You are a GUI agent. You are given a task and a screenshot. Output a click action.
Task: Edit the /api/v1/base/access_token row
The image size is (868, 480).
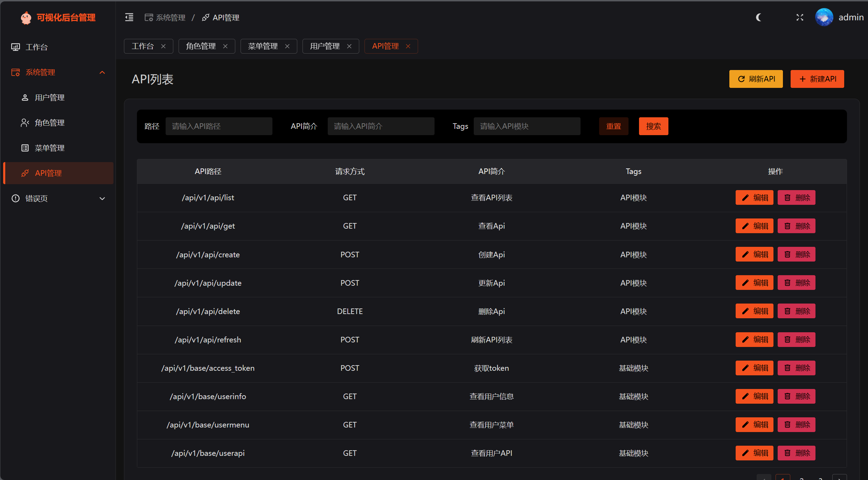pyautogui.click(x=754, y=368)
